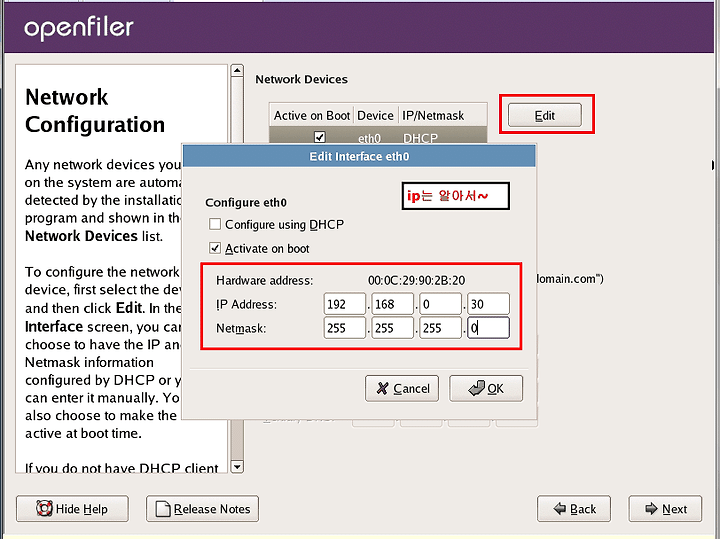Viewport: 720px width, 539px height.
Task: Click the Cancel X icon
Action: (382, 388)
